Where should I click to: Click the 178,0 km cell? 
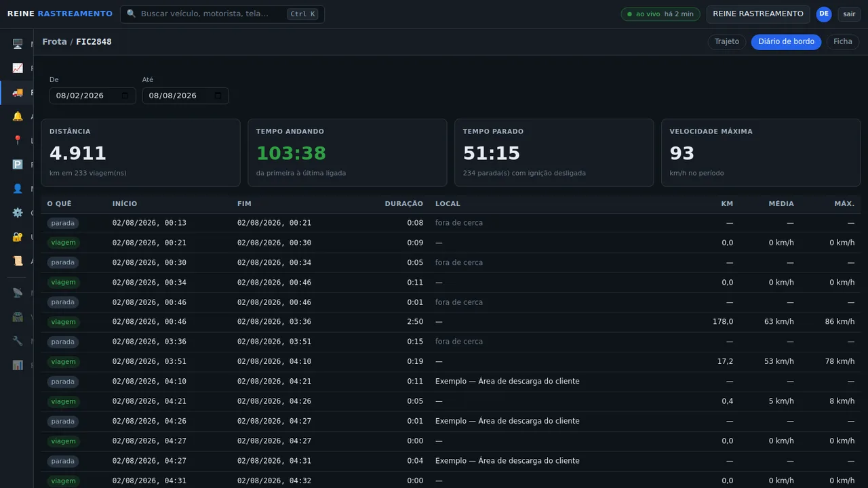point(722,322)
